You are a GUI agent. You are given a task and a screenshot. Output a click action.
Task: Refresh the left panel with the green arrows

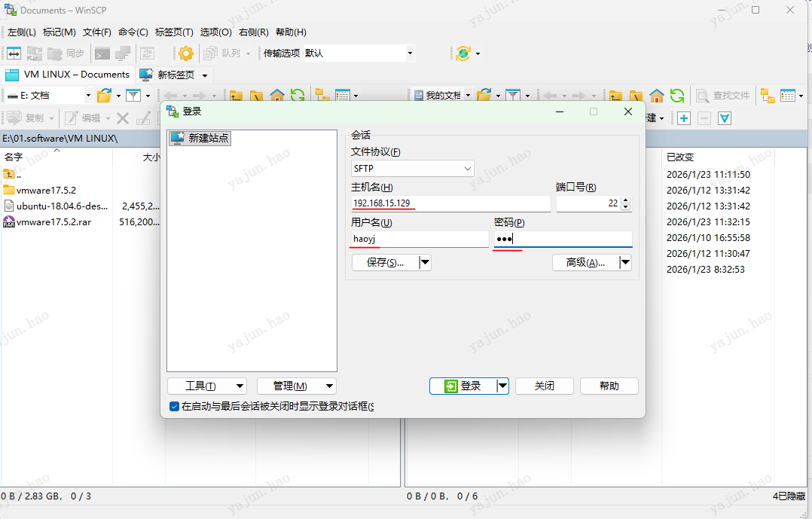coord(298,96)
